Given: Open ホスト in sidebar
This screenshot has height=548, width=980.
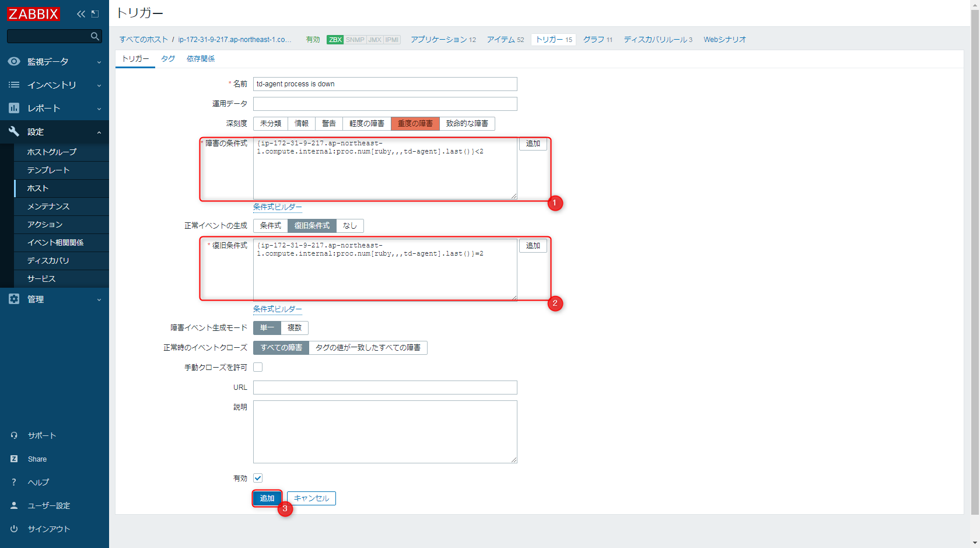Looking at the screenshot, I should pos(61,189).
